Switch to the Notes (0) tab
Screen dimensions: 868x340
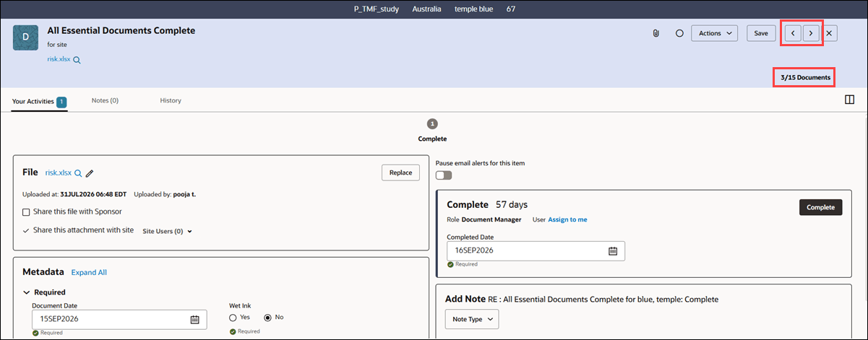(105, 100)
